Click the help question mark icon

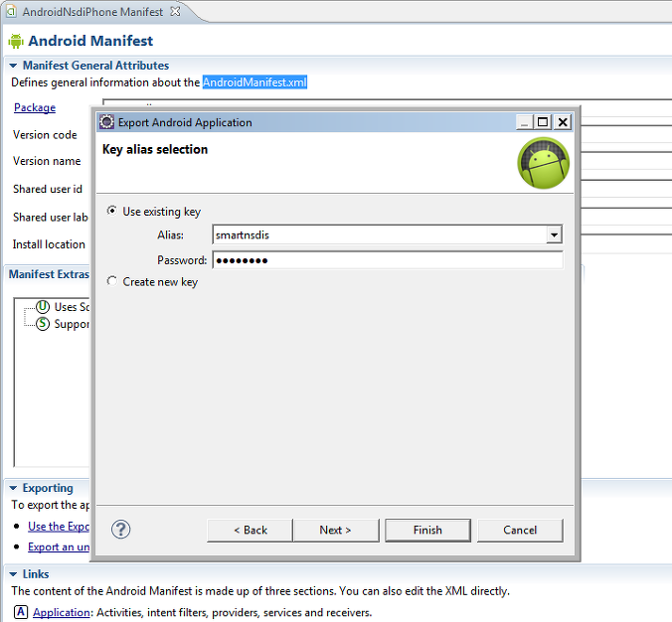pos(121,530)
